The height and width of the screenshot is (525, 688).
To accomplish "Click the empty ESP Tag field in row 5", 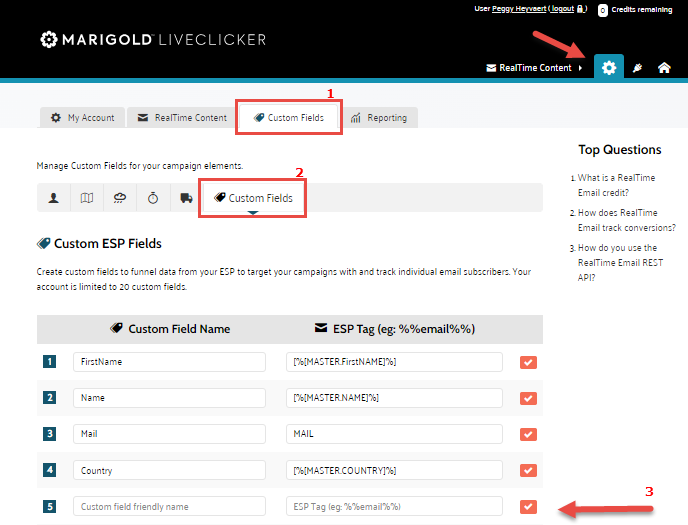I will pos(394,507).
